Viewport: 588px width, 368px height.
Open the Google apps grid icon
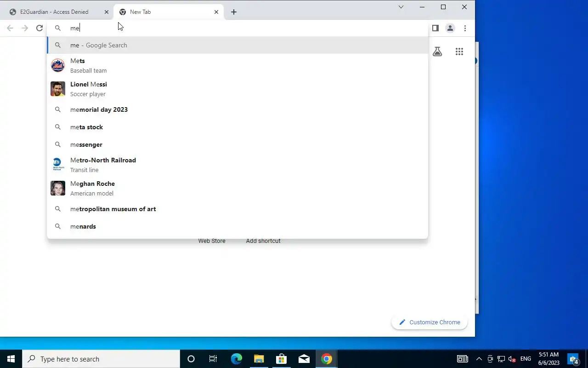tap(459, 52)
